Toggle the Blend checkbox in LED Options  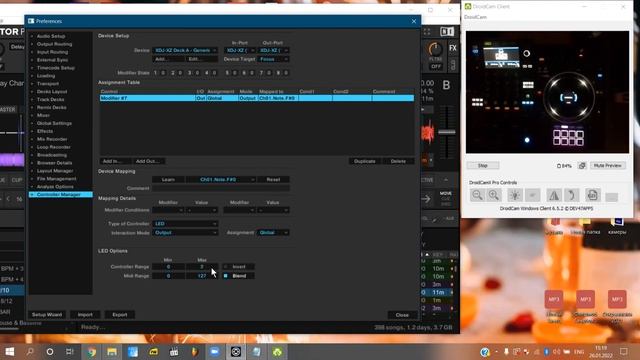[226, 276]
